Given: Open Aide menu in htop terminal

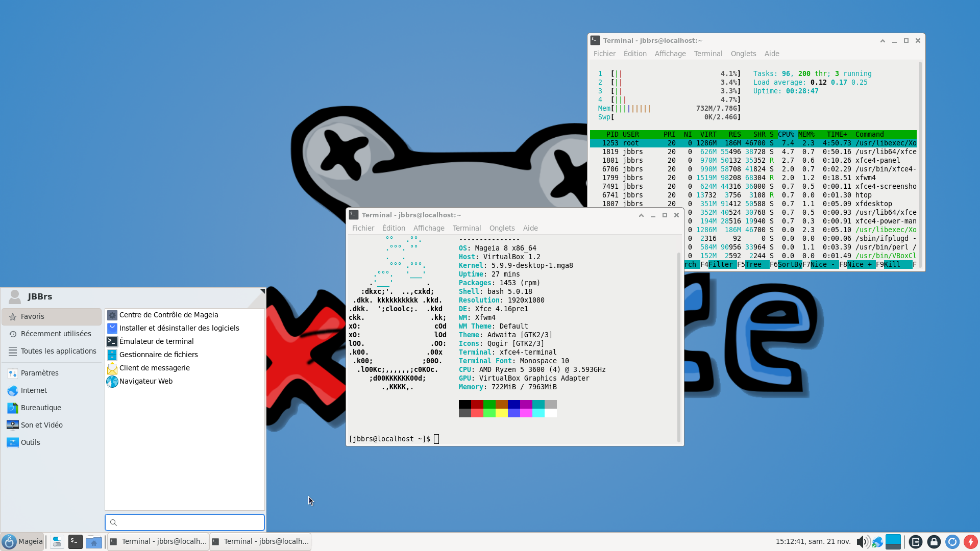Looking at the screenshot, I should (772, 54).
